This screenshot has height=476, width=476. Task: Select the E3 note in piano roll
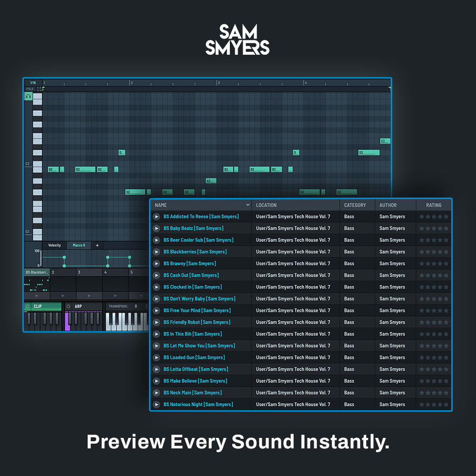click(385, 141)
